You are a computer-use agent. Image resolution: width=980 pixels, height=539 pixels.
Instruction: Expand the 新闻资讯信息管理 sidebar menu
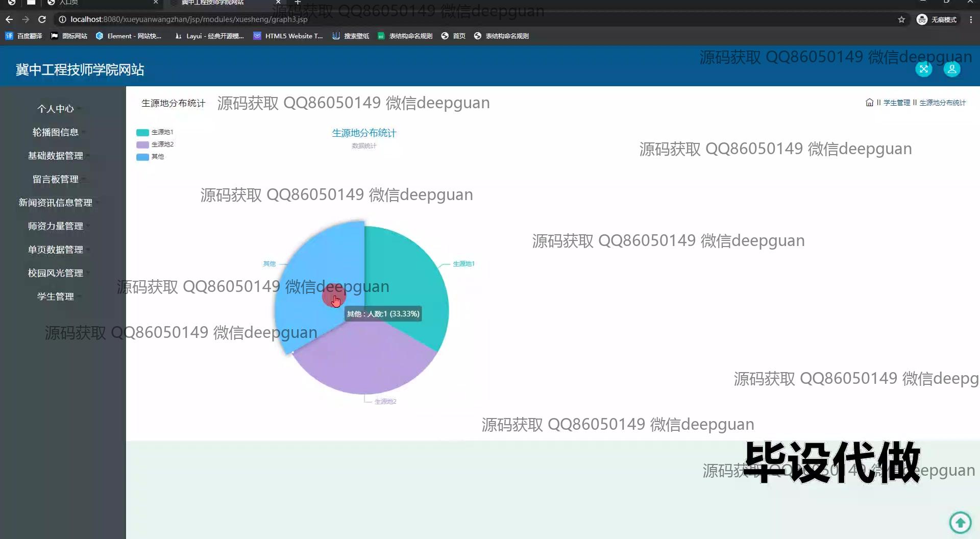[56, 203]
